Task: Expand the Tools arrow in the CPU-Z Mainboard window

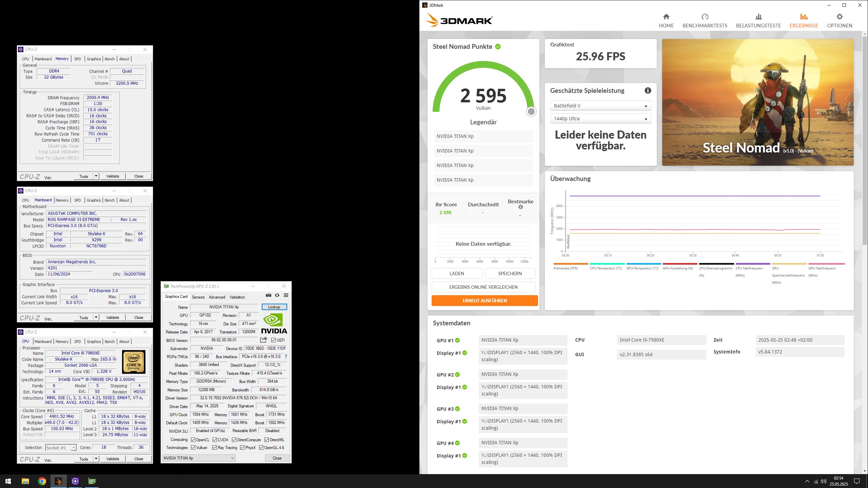Action: [x=96, y=318]
